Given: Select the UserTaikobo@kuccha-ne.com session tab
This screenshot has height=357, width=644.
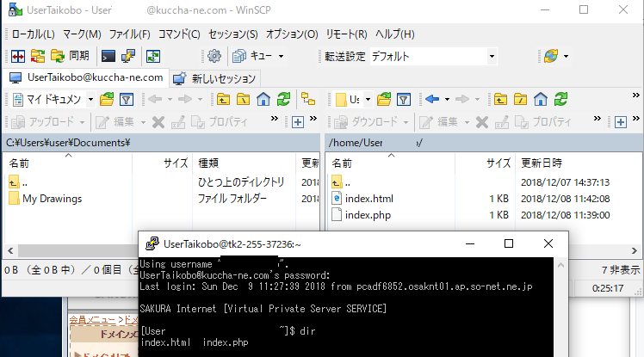Looking at the screenshot, I should click(x=86, y=77).
